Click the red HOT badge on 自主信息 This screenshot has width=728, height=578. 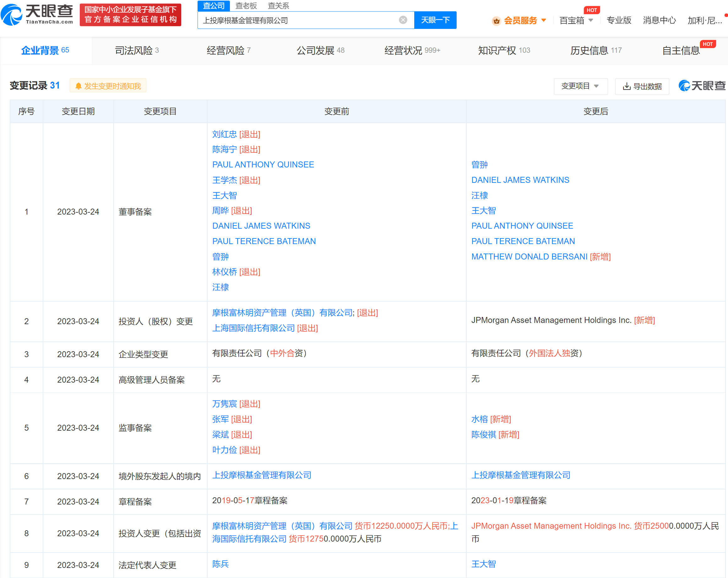click(708, 44)
